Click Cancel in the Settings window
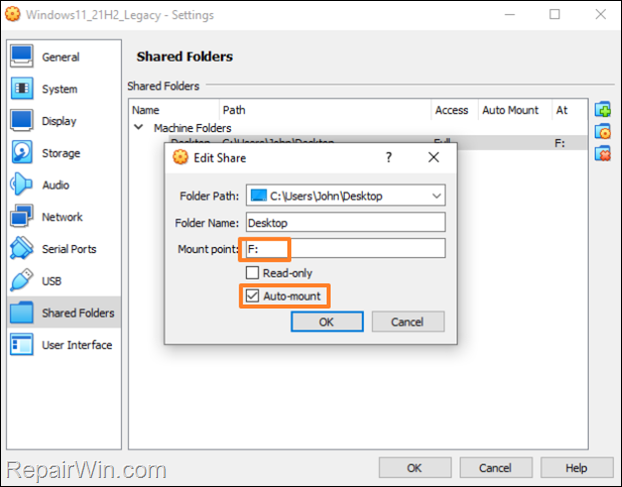Viewport: 622px width, 487px height. coord(495,468)
